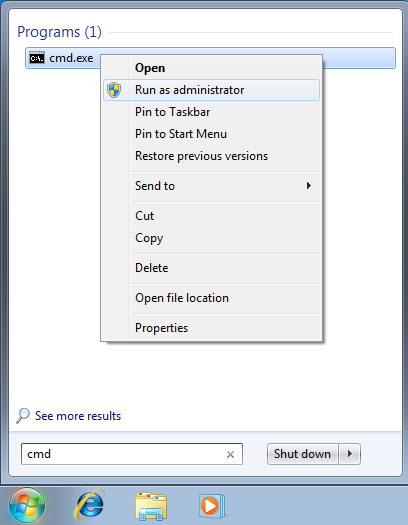The width and height of the screenshot is (408, 525).
Task: Clear the search box with the X
Action: [x=230, y=454]
